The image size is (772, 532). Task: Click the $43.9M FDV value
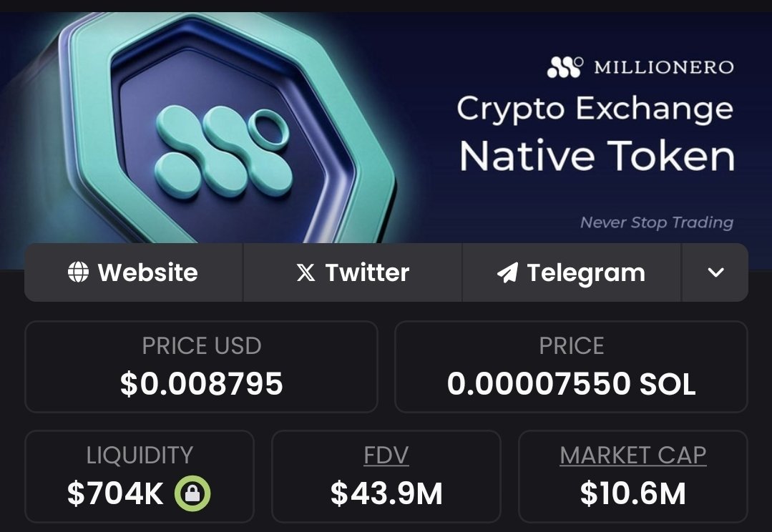386,493
